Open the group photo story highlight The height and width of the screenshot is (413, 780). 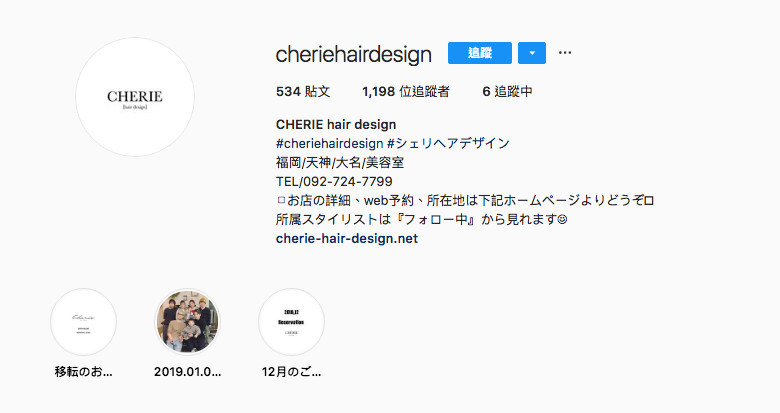click(188, 322)
